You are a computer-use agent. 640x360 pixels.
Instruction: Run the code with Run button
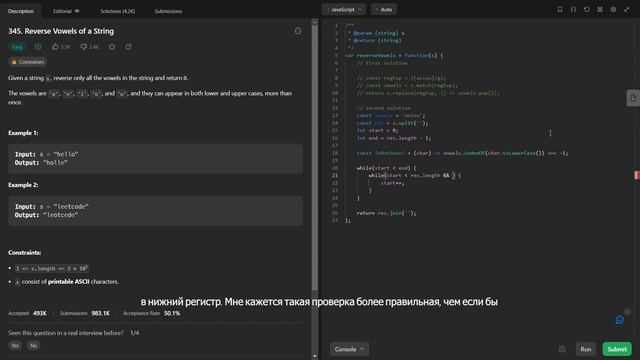586,349
